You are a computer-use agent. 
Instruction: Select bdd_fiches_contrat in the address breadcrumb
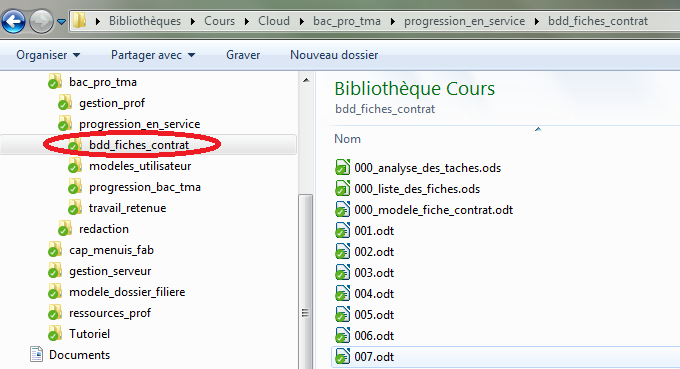[598, 21]
